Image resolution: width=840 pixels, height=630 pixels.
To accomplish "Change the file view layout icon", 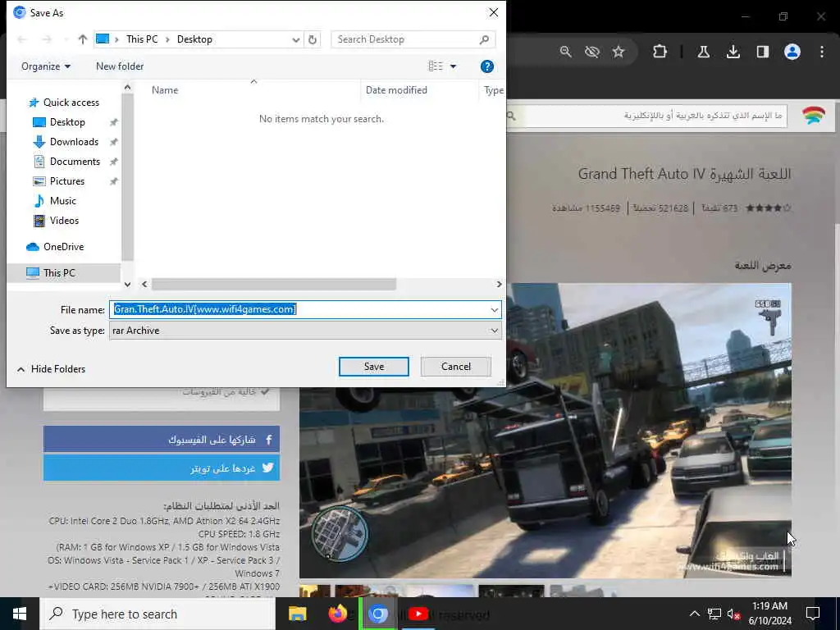I will tap(436, 66).
